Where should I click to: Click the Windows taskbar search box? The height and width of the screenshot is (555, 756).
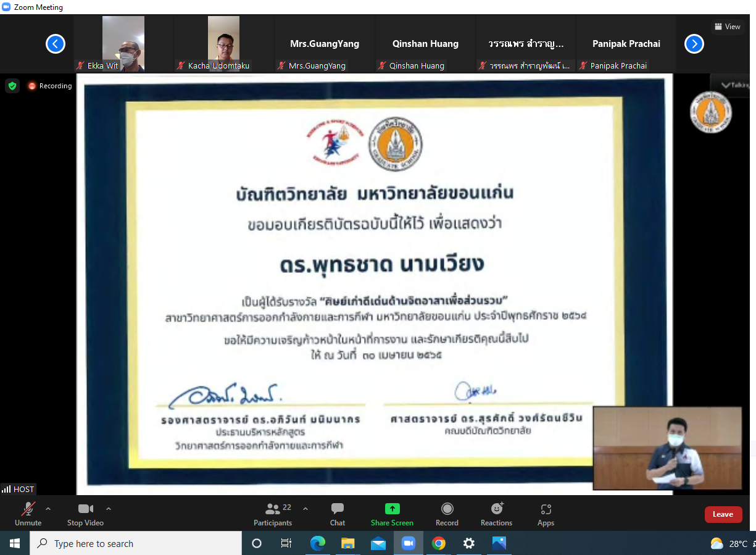(x=136, y=543)
